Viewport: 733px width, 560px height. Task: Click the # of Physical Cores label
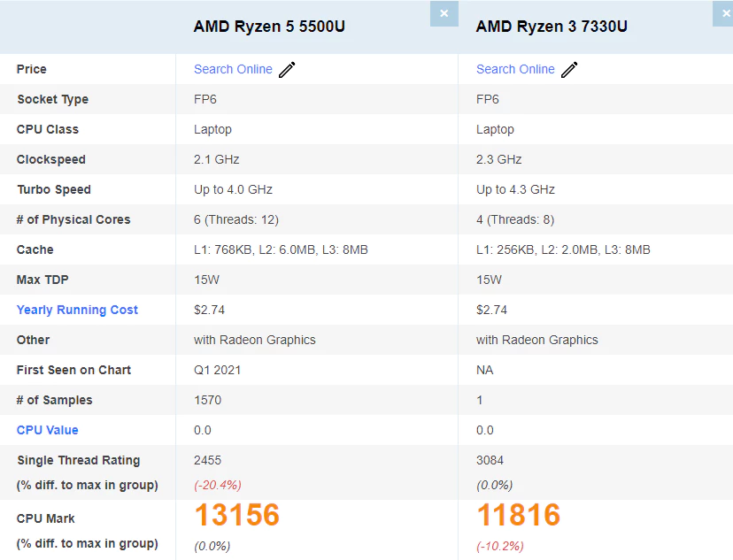73,219
